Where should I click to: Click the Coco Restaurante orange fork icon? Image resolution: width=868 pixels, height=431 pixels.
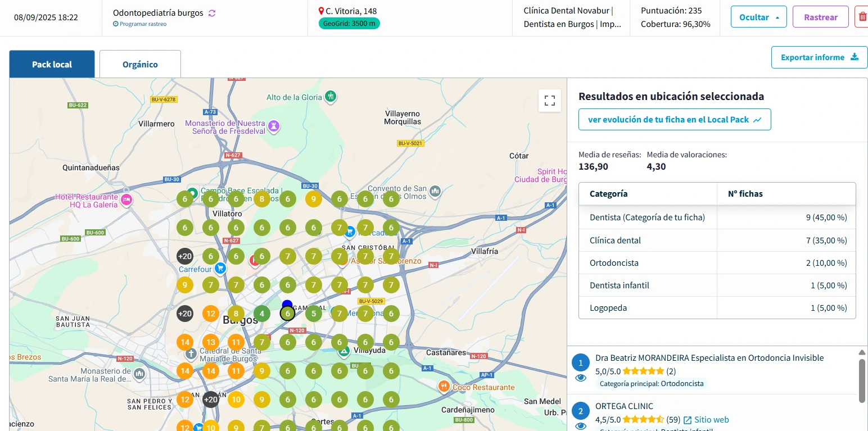click(444, 387)
